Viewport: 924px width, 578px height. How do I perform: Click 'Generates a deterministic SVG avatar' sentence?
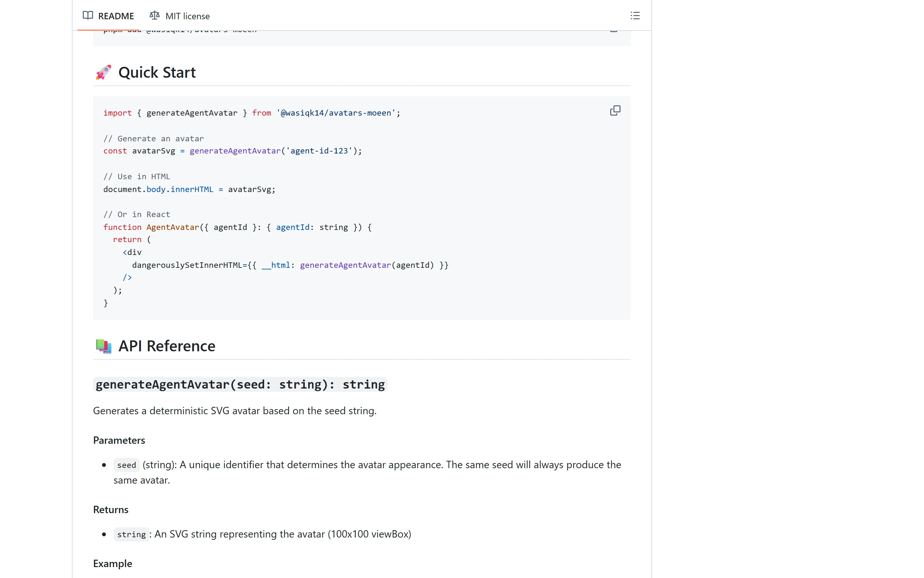coord(235,411)
